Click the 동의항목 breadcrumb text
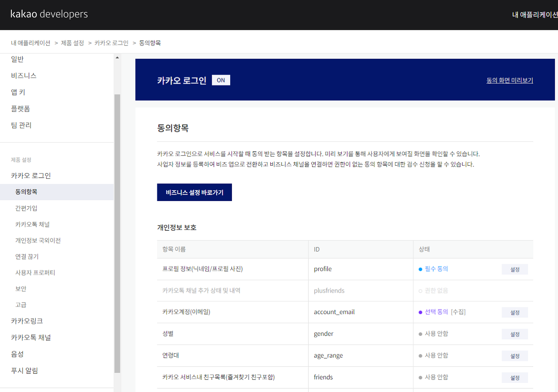The width and height of the screenshot is (558, 392). click(150, 43)
